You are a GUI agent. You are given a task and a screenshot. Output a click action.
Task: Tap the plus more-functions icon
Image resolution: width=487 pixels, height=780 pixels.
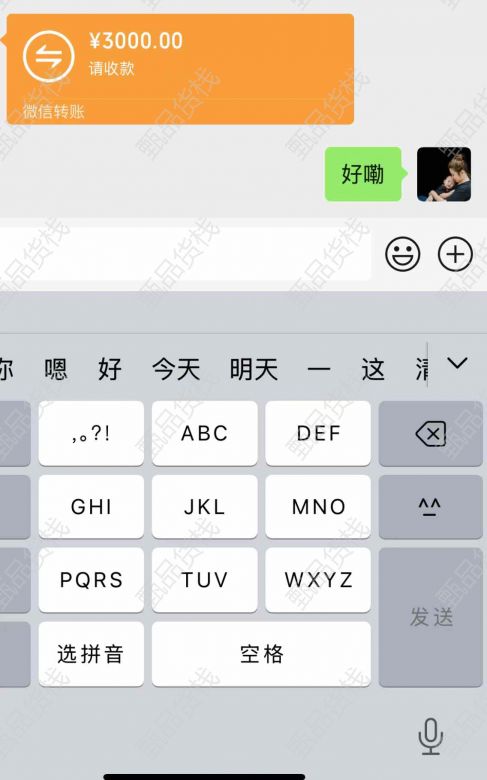(x=455, y=254)
